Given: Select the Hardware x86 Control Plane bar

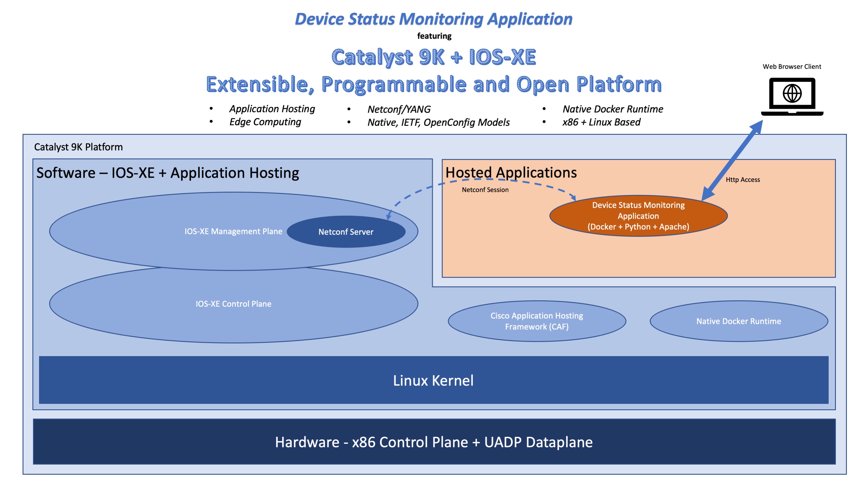Looking at the screenshot, I should pyautogui.click(x=434, y=442).
